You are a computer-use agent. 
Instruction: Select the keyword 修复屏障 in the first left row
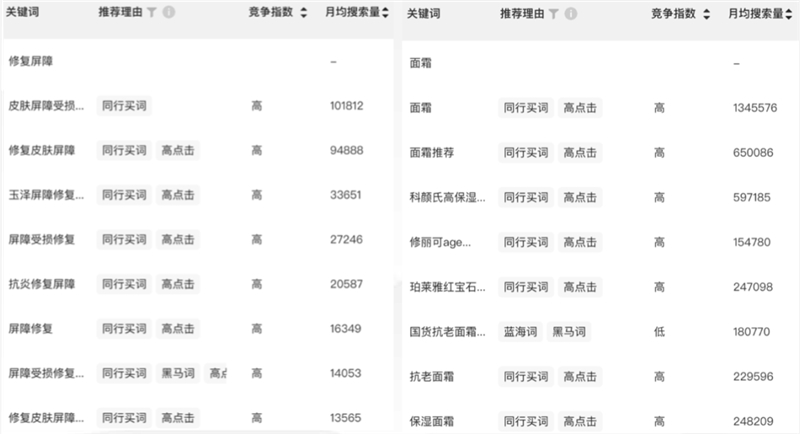[x=31, y=61]
